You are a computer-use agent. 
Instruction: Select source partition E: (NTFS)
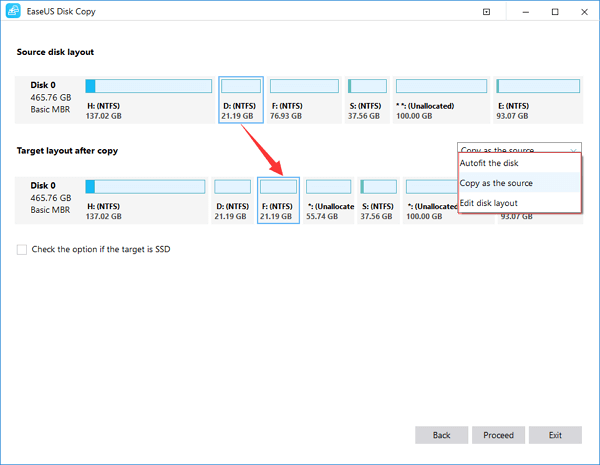[538, 98]
